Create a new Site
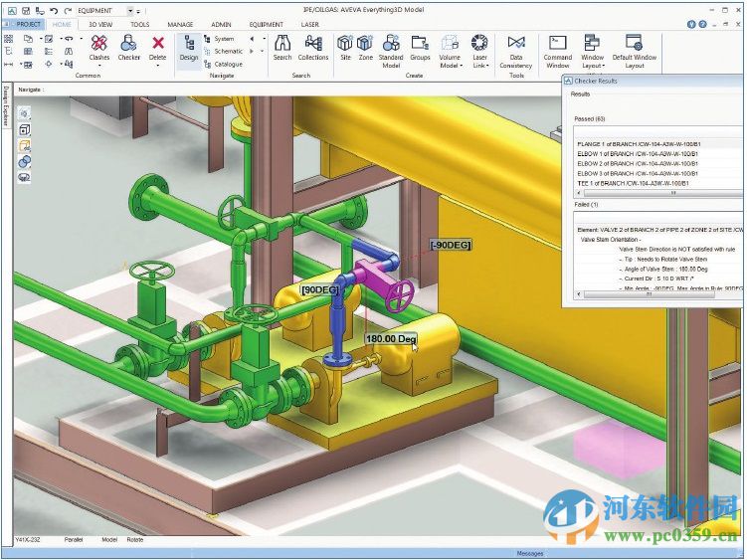Image resolution: width=747 pixels, height=560 pixels. click(x=345, y=48)
